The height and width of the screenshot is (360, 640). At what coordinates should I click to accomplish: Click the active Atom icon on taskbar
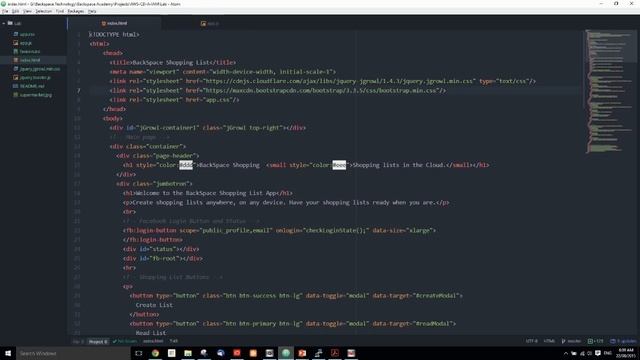point(286,353)
